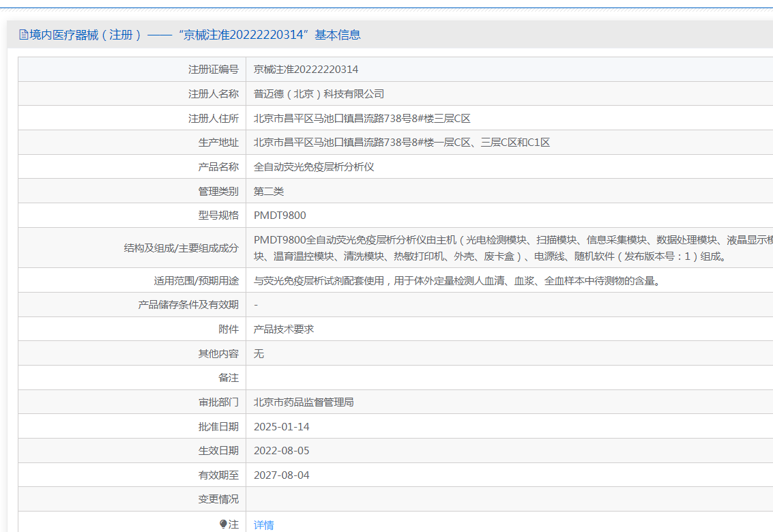Click the 注册证编号 row label
773x532 pixels.
214,70
